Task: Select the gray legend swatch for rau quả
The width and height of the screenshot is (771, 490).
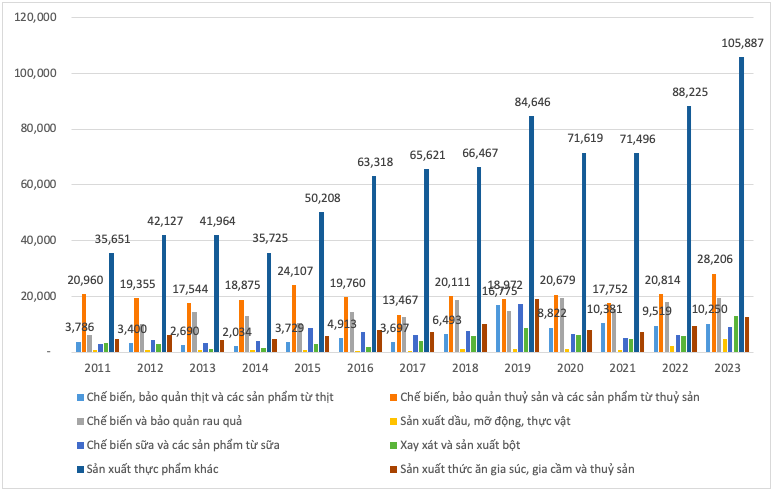Action: tap(78, 420)
